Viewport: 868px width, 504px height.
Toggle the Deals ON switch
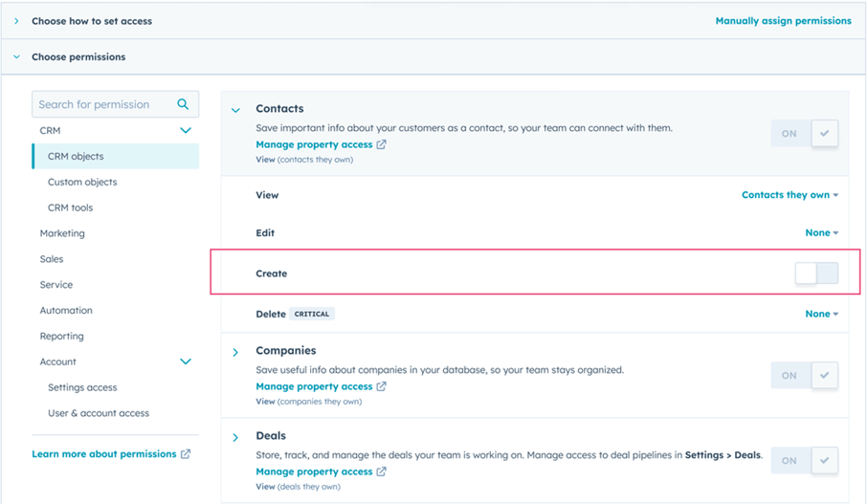click(x=804, y=460)
